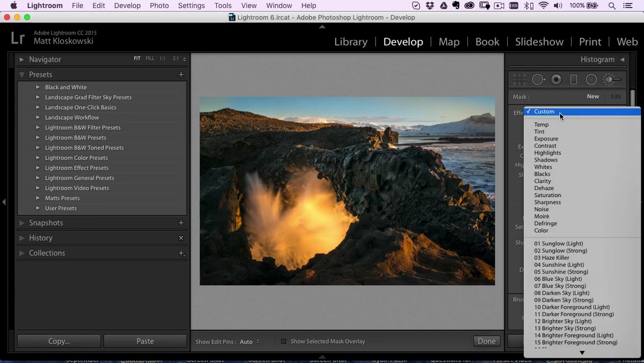Open the Creative Cloud menu bar icon
644x363 pixels.
click(x=470, y=5)
